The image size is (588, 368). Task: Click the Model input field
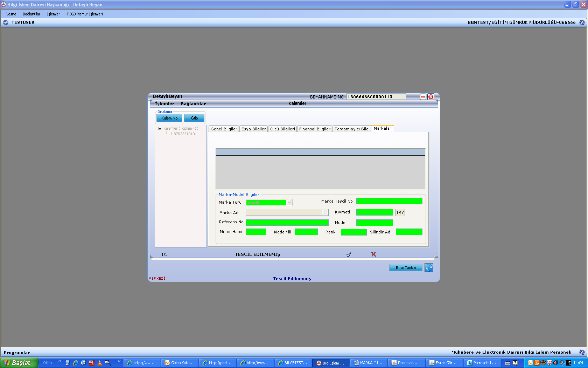[x=374, y=223]
